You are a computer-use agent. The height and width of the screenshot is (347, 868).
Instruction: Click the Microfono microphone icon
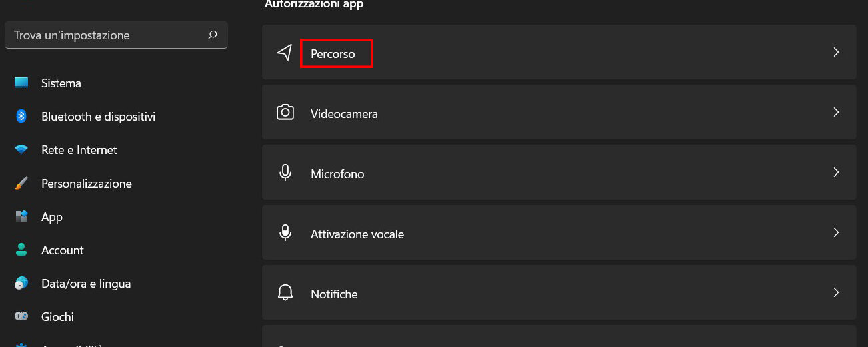tap(285, 173)
